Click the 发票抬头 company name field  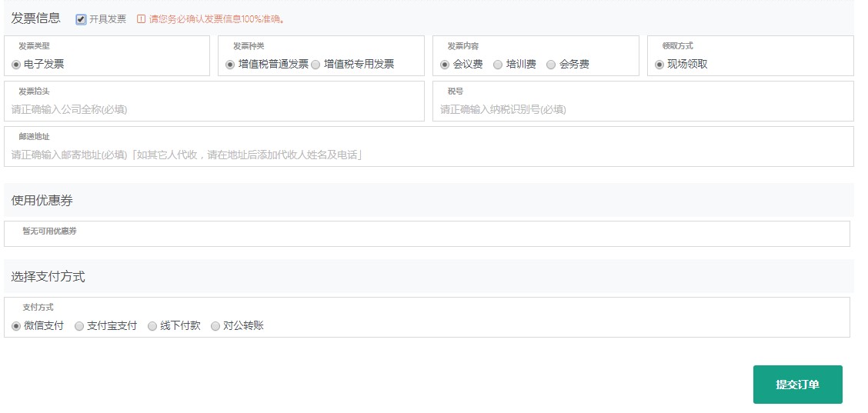[x=214, y=110]
